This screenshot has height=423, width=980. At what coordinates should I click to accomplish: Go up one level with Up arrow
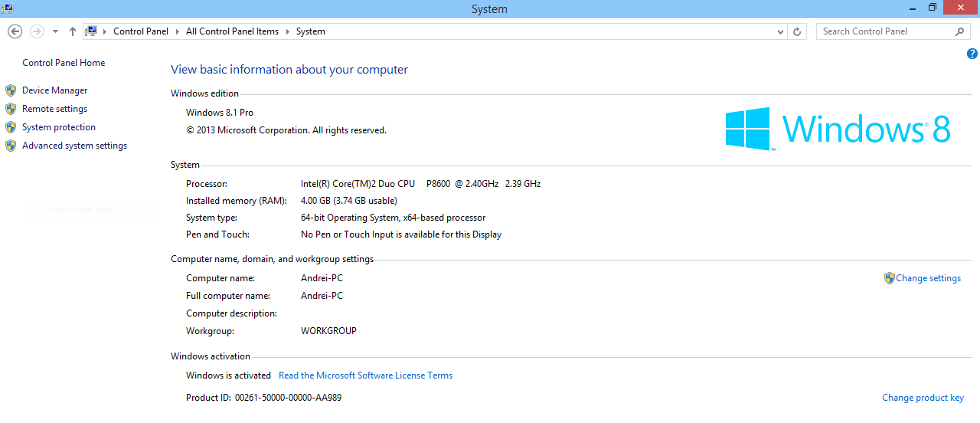pos(73,31)
